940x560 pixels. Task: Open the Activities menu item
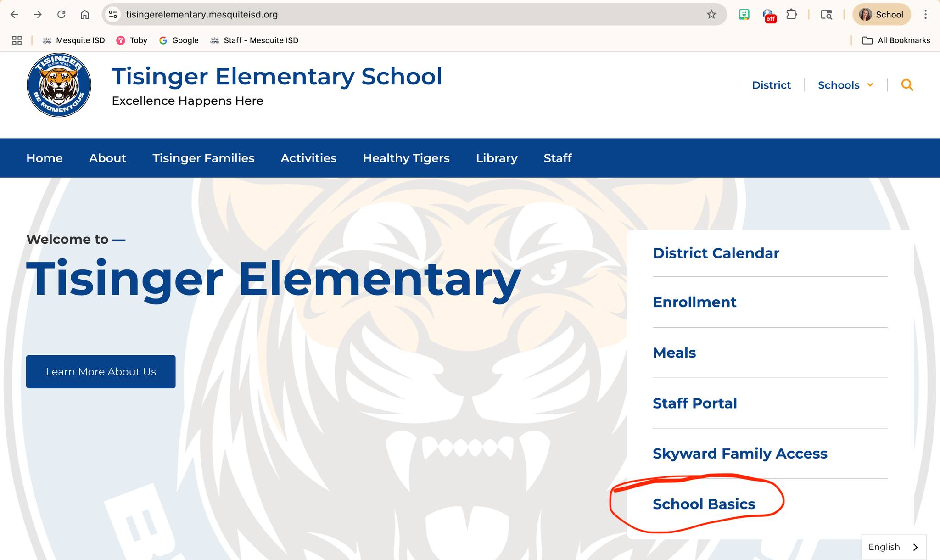pos(308,158)
